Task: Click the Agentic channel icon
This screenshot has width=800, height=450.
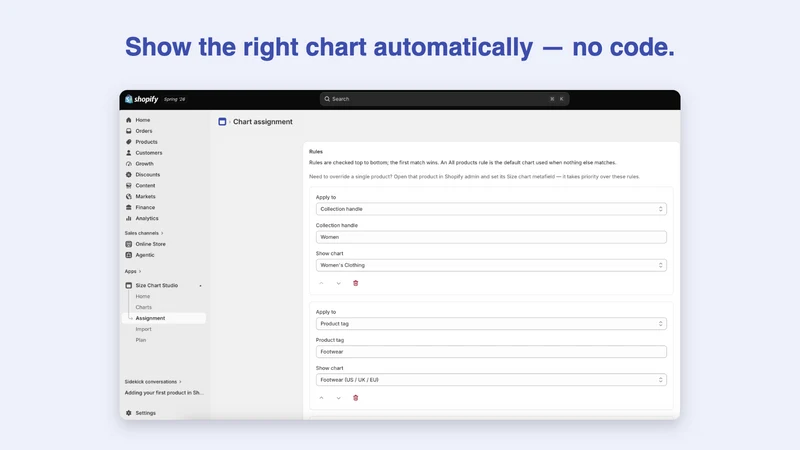Action: pyautogui.click(x=129, y=255)
